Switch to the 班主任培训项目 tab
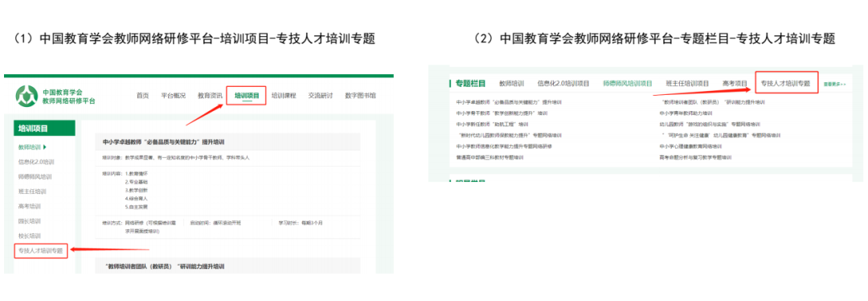This screenshot has width=868, height=301. 687,84
